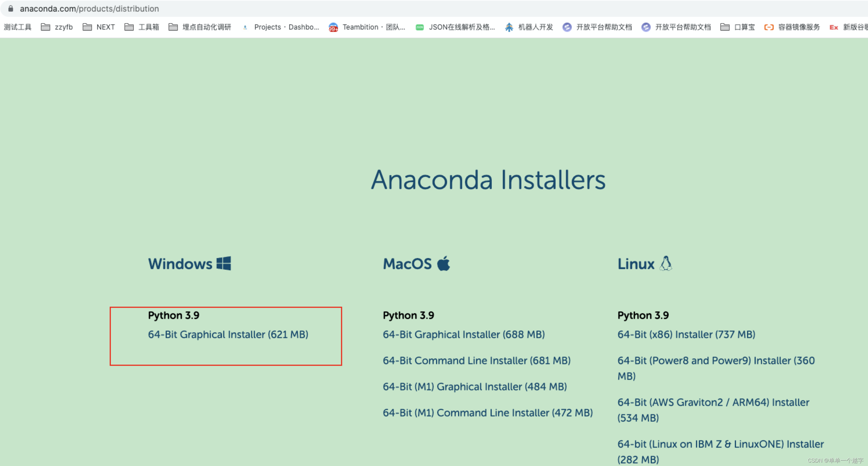868x466 pixels.
Task: Download Power8 and Power9 Linux installer
Action: (x=716, y=368)
